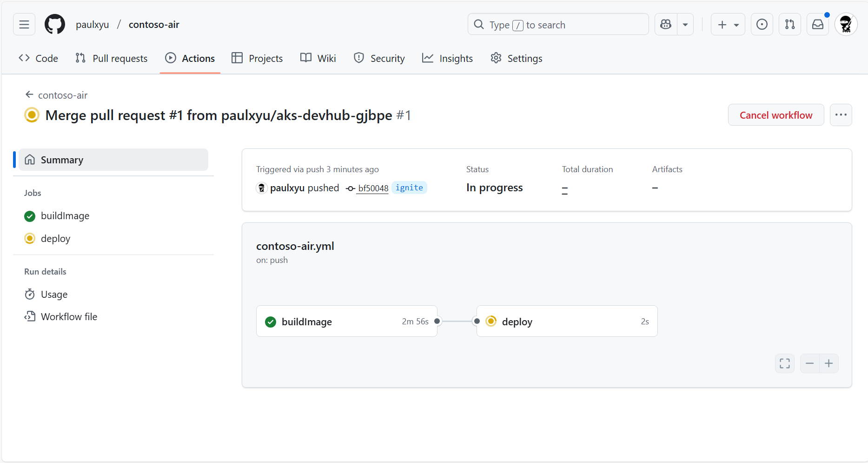
Task: Click the search field
Action: (x=558, y=24)
